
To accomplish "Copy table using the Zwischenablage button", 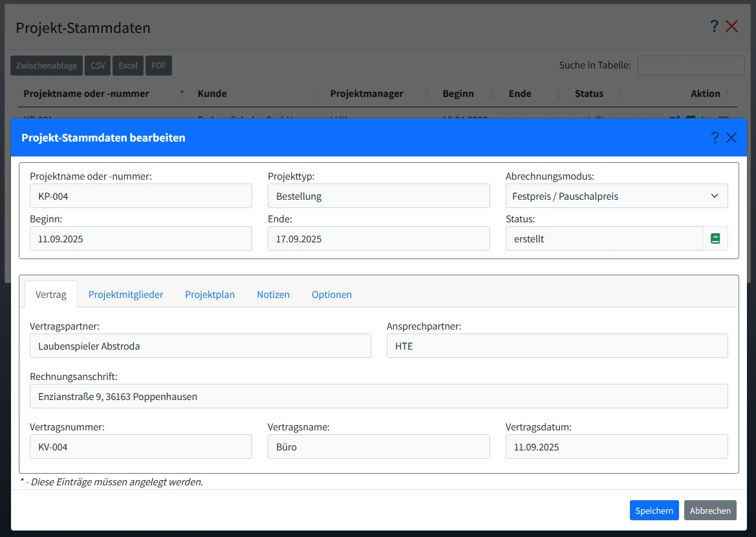I will tap(46, 65).
